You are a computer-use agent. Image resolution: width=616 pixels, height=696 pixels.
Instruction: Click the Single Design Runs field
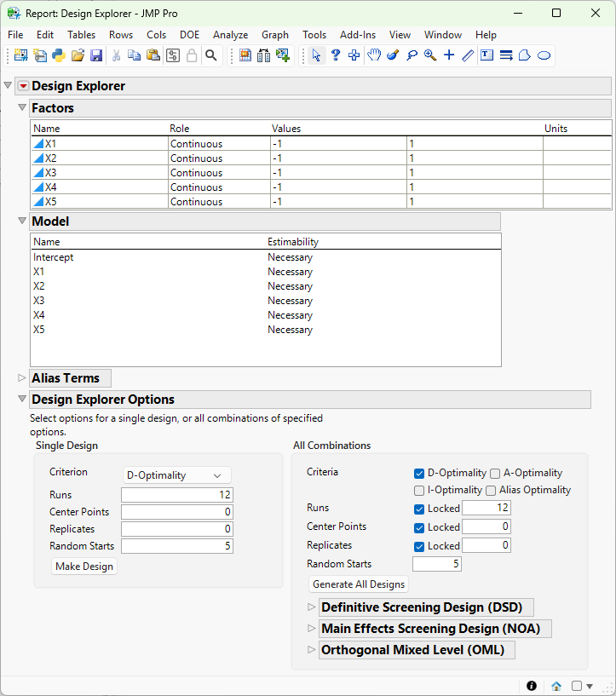177,495
